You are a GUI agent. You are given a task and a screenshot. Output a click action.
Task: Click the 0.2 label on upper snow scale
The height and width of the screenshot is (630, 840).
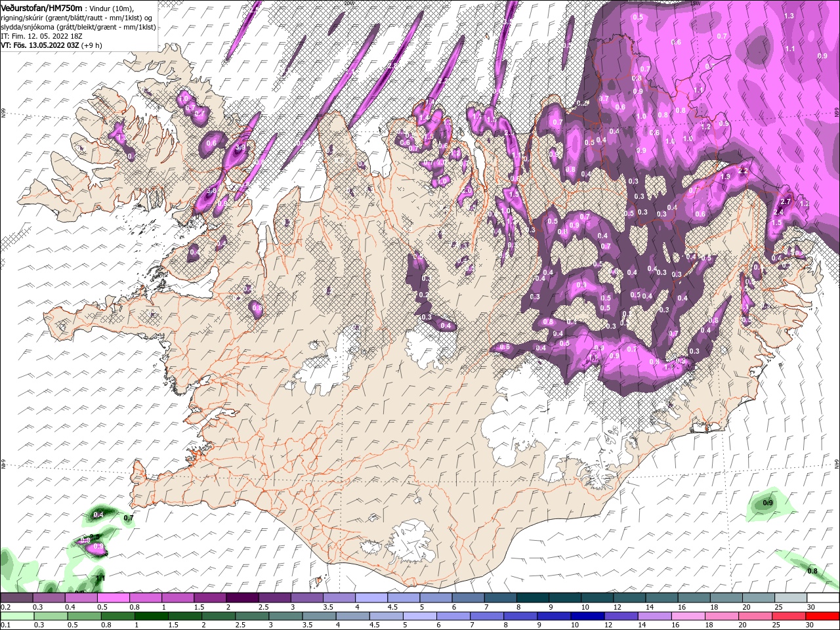coord(5,607)
